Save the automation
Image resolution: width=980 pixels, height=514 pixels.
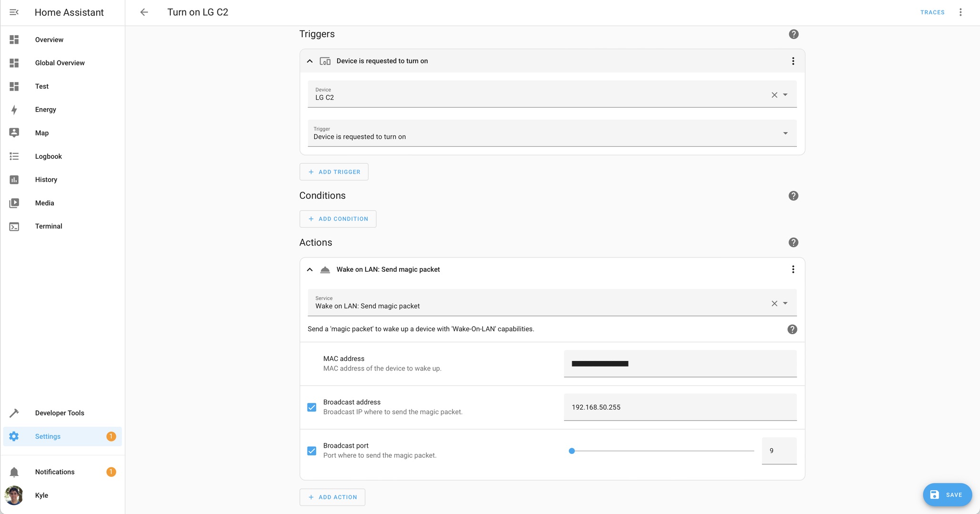tap(947, 495)
